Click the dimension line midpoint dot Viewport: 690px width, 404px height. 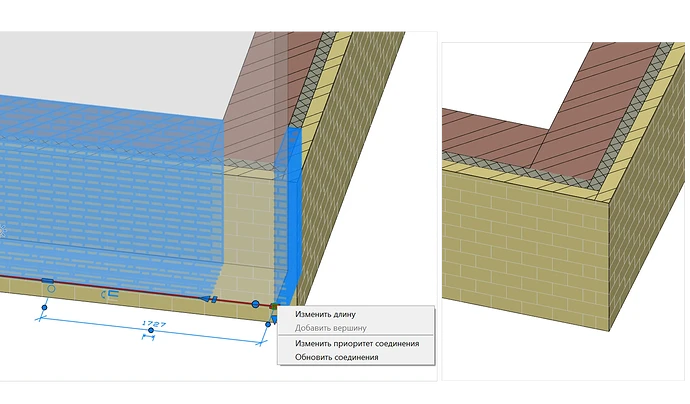151,330
